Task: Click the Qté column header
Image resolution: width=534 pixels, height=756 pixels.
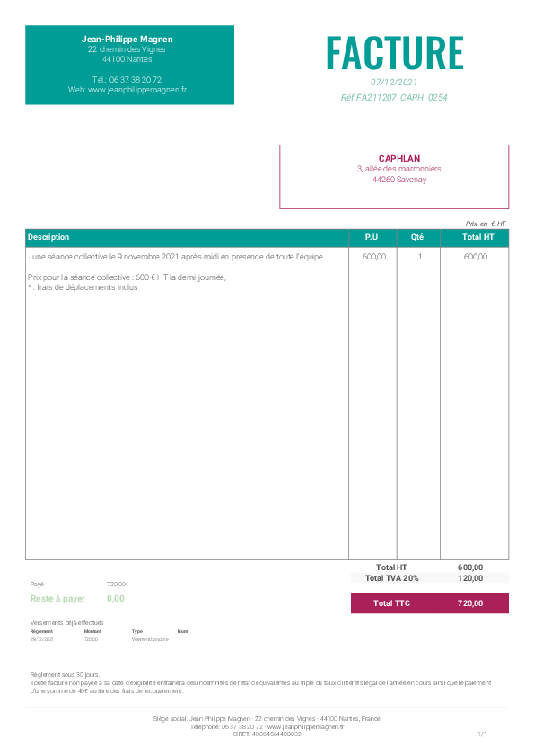Action: [417, 237]
